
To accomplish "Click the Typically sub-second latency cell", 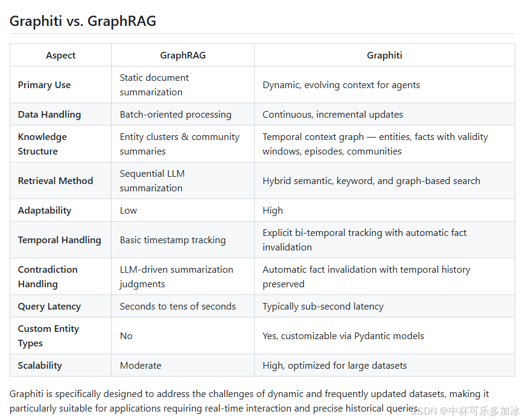I will [x=323, y=306].
